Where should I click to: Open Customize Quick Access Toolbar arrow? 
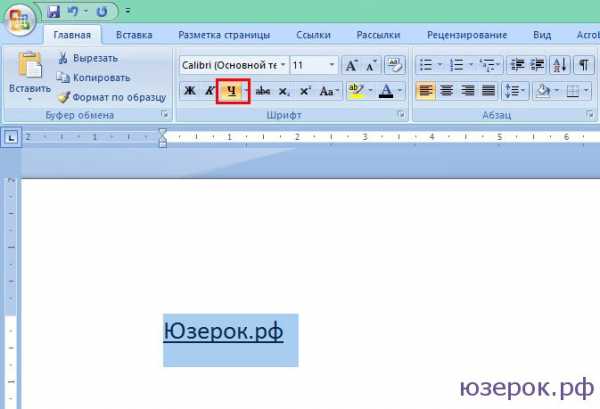(128, 11)
